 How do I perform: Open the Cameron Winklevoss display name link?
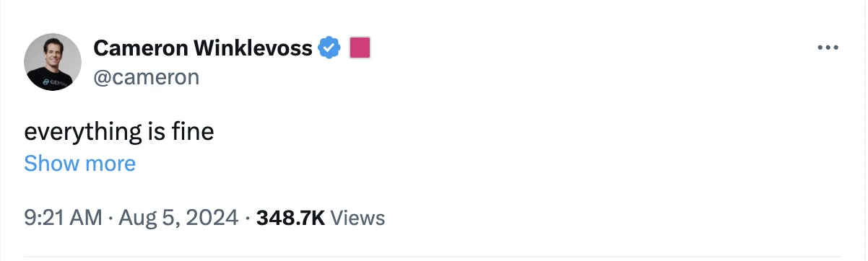[203, 48]
